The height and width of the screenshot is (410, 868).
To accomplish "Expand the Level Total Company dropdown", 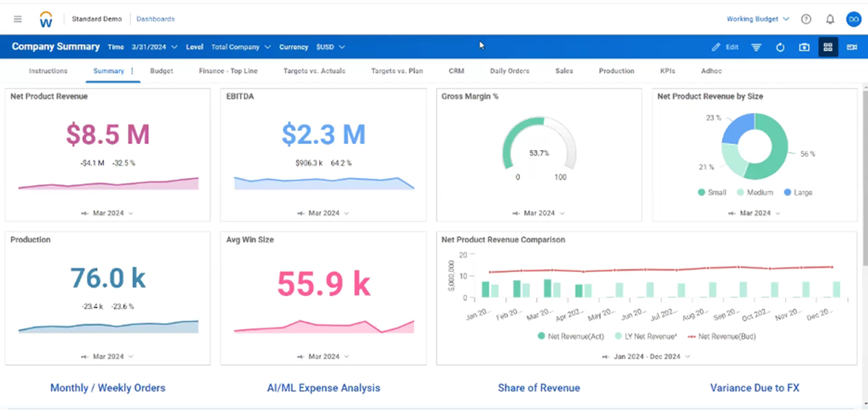I will click(241, 47).
